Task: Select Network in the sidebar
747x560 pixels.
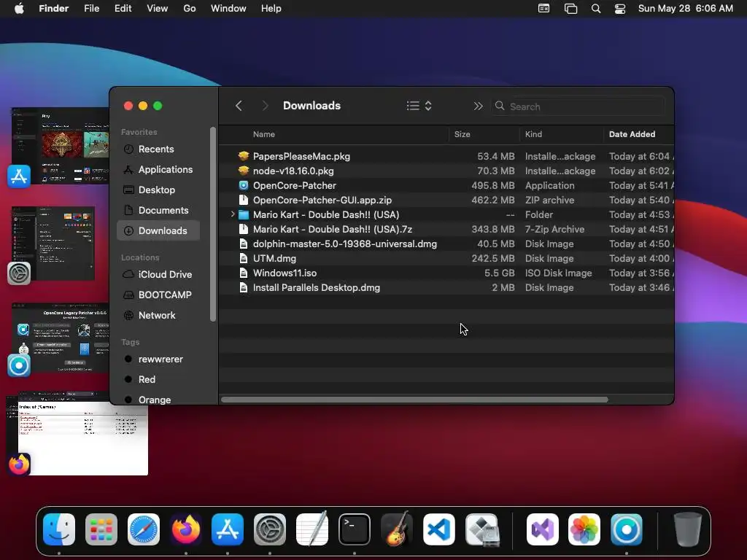Action: [x=158, y=315]
